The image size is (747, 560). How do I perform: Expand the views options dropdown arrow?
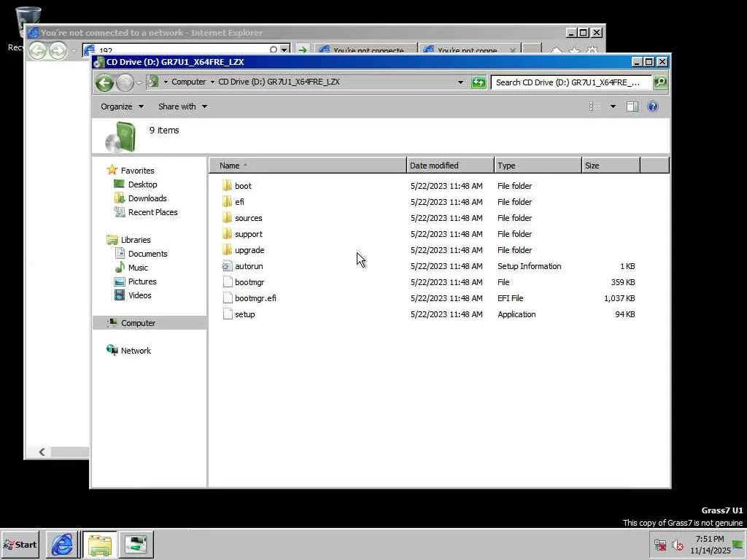(613, 106)
